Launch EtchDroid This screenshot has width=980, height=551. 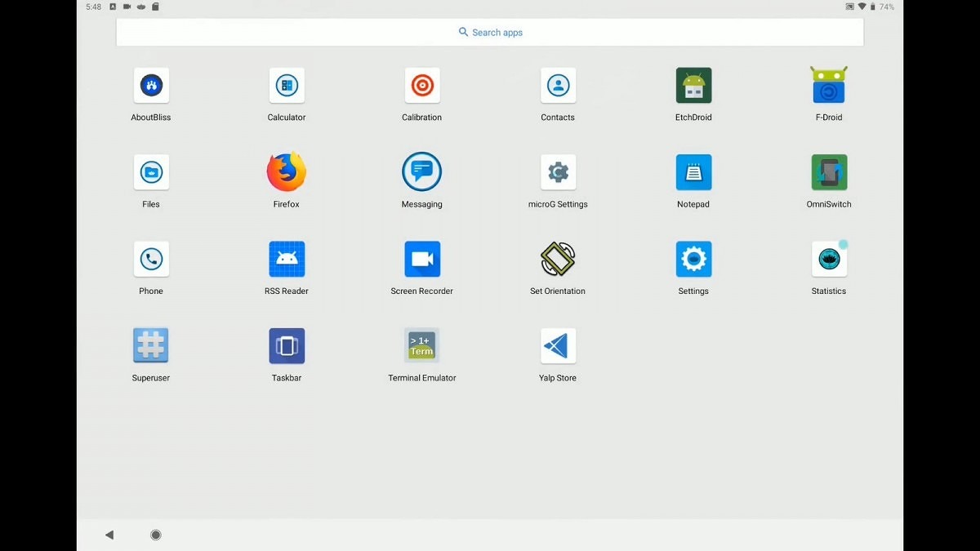693,85
